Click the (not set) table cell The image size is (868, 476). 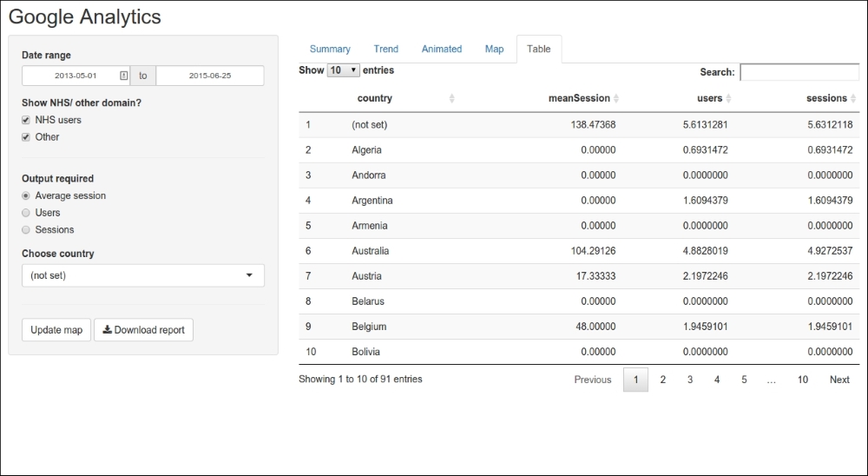tap(369, 125)
